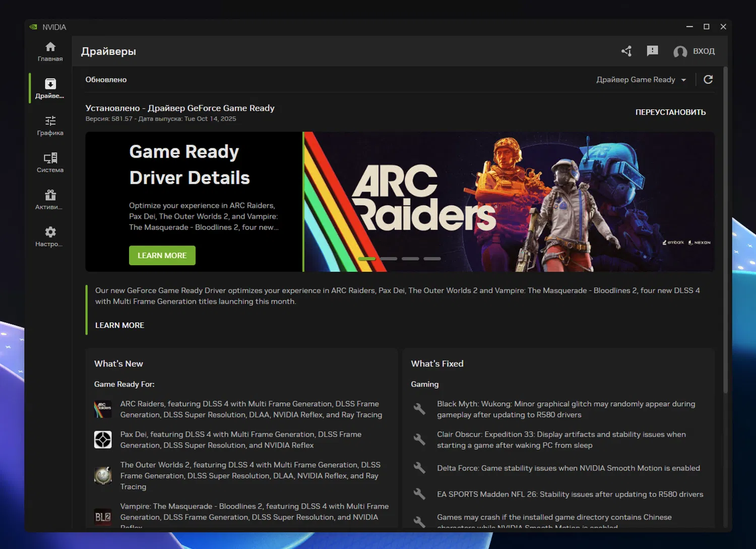Click the ARC Raiders game icon

tap(103, 409)
